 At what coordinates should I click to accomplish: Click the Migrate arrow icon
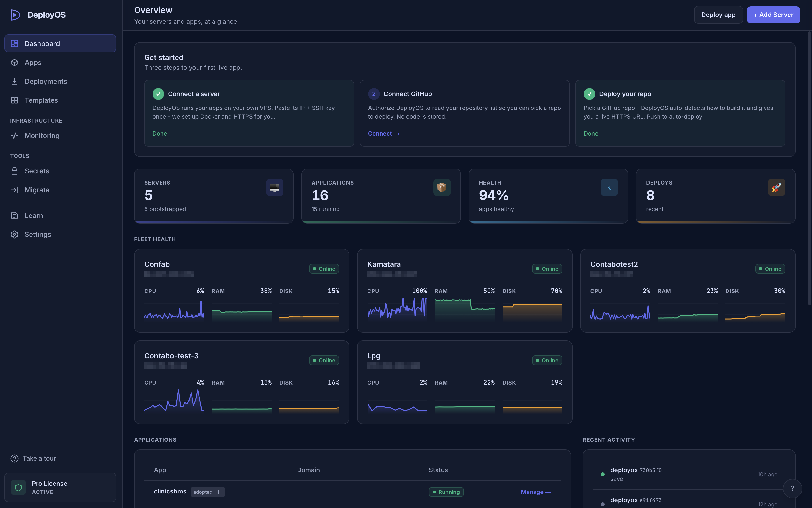(15, 190)
